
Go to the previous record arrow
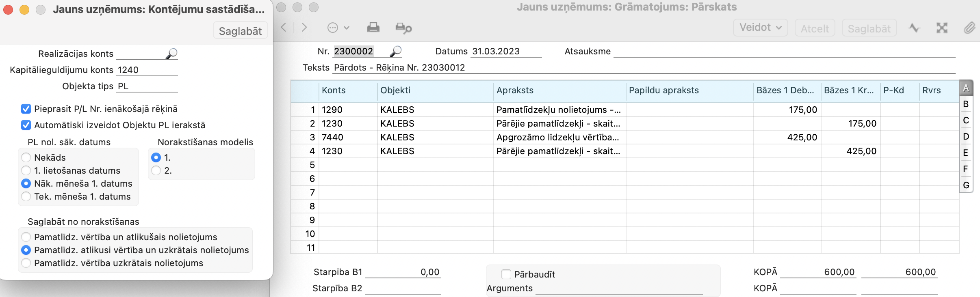tap(284, 28)
